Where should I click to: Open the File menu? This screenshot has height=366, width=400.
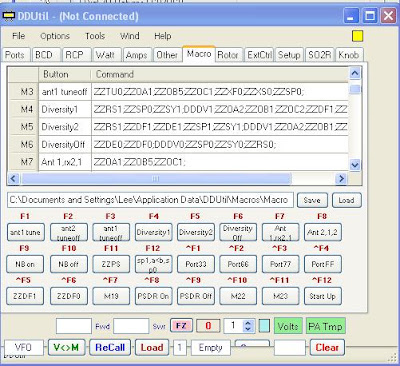coord(19,36)
